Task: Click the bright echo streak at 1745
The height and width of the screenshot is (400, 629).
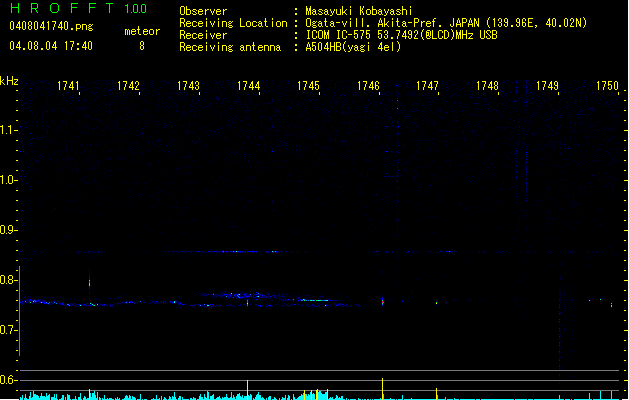Action: point(314,300)
